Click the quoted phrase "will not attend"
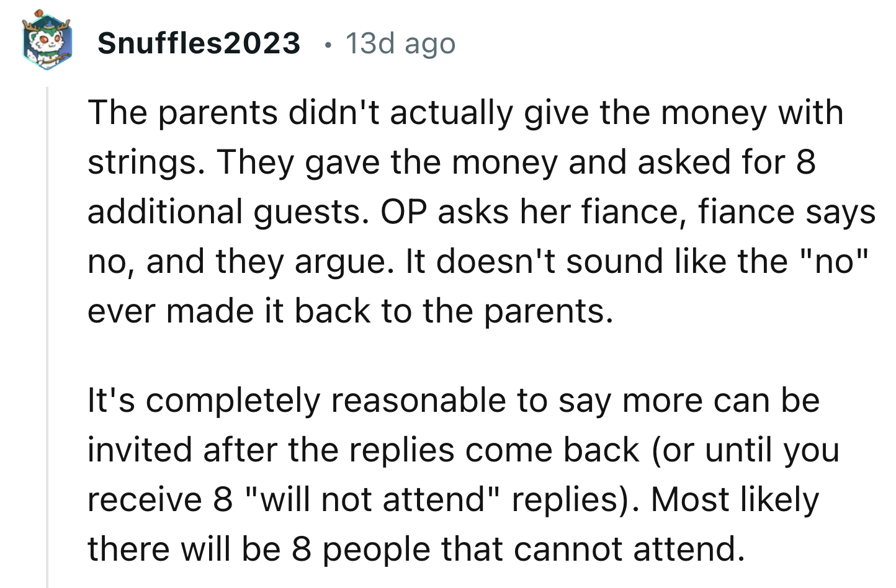 click(x=374, y=500)
